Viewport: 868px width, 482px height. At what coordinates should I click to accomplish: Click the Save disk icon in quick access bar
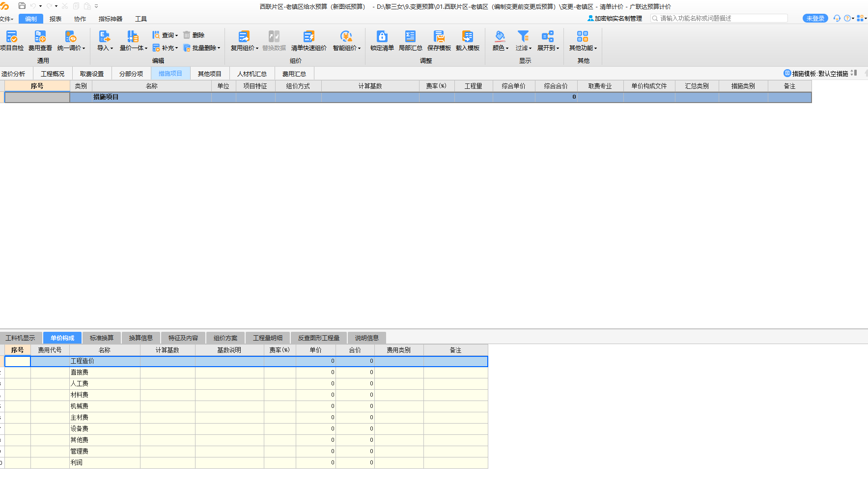point(22,6)
